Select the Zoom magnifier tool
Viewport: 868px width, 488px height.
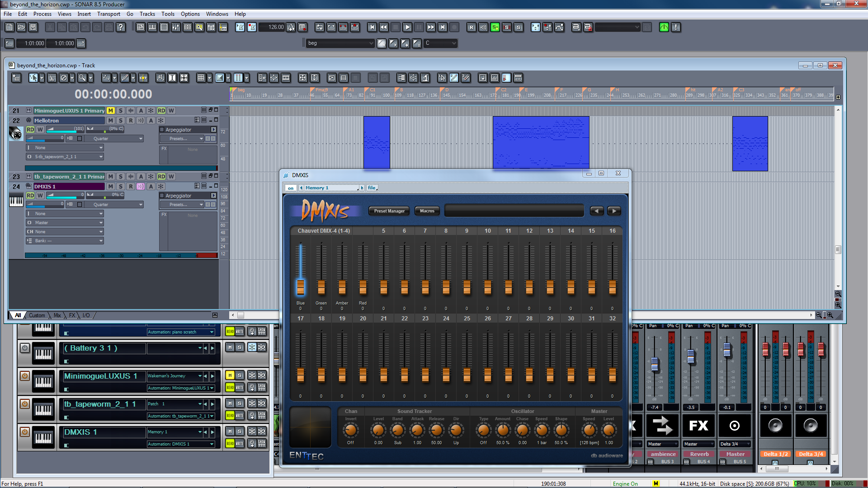pos(82,78)
